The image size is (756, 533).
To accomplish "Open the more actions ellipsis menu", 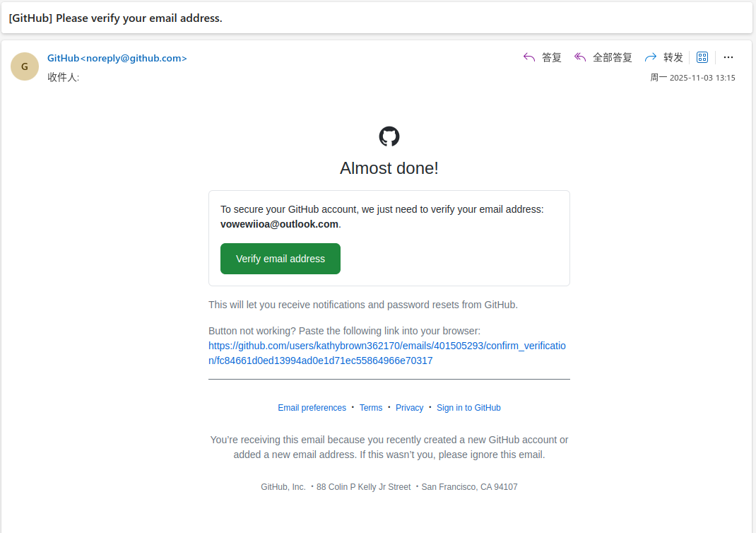I will coord(728,57).
